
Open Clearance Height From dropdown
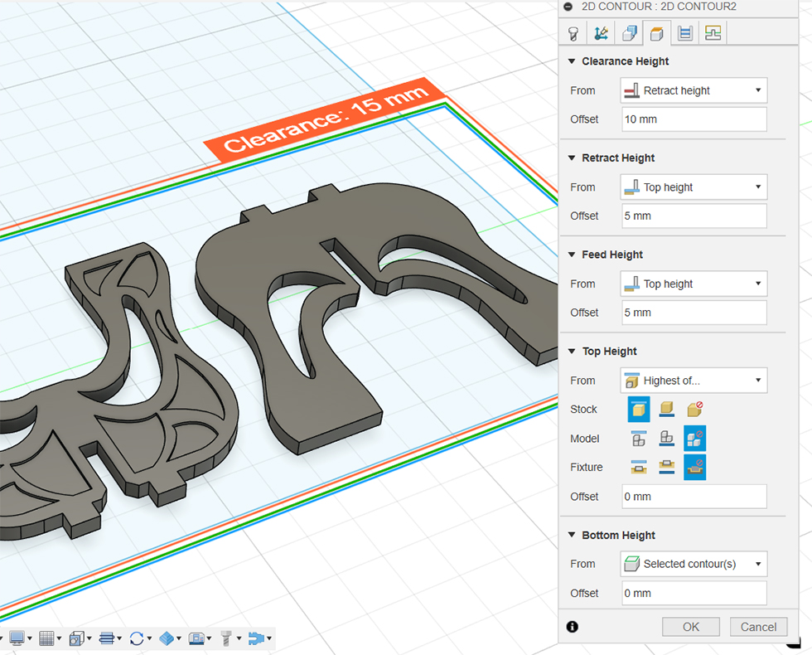click(694, 90)
